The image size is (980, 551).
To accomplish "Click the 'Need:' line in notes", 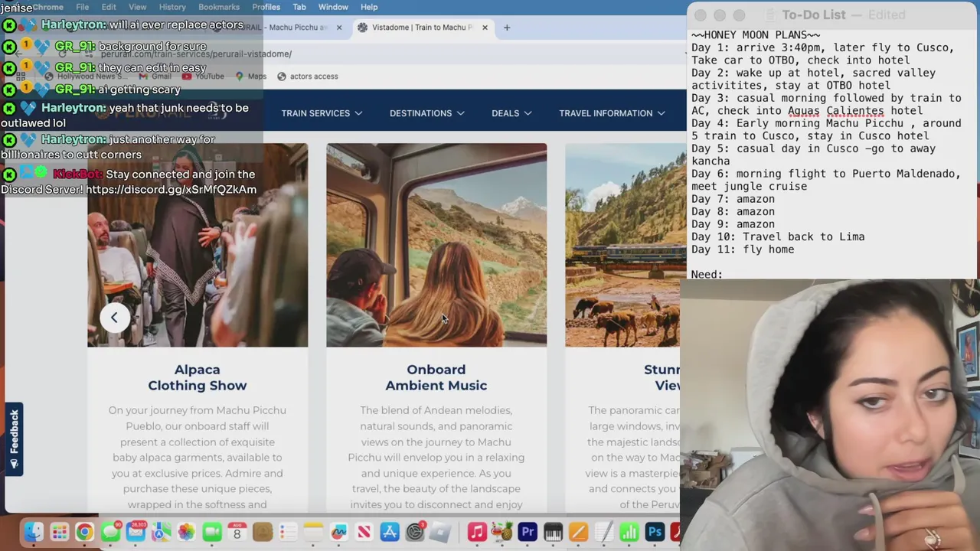I will click(x=707, y=274).
